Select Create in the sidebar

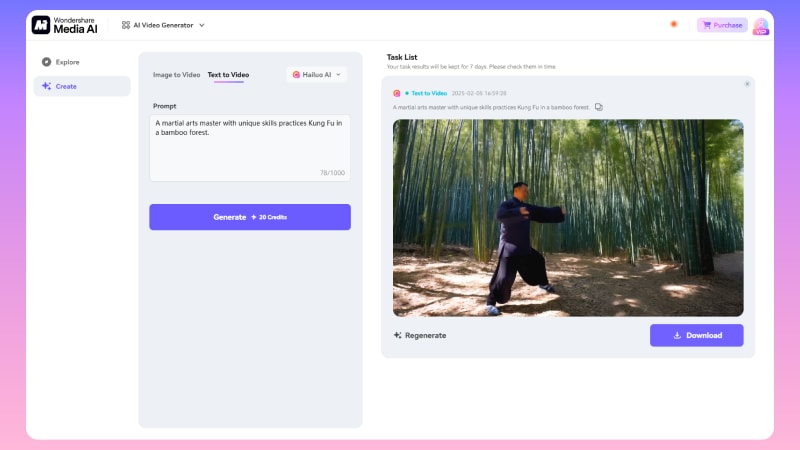82,86
